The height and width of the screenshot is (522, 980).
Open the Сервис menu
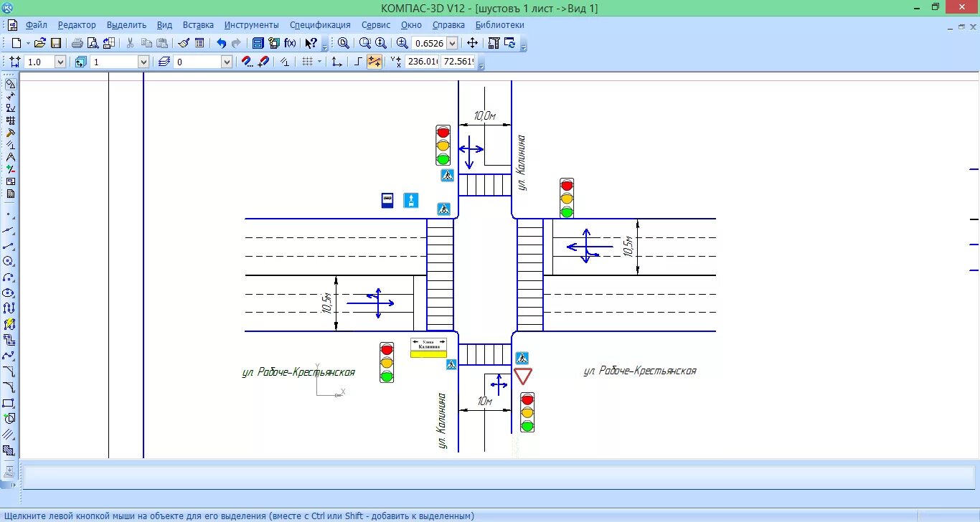(376, 24)
